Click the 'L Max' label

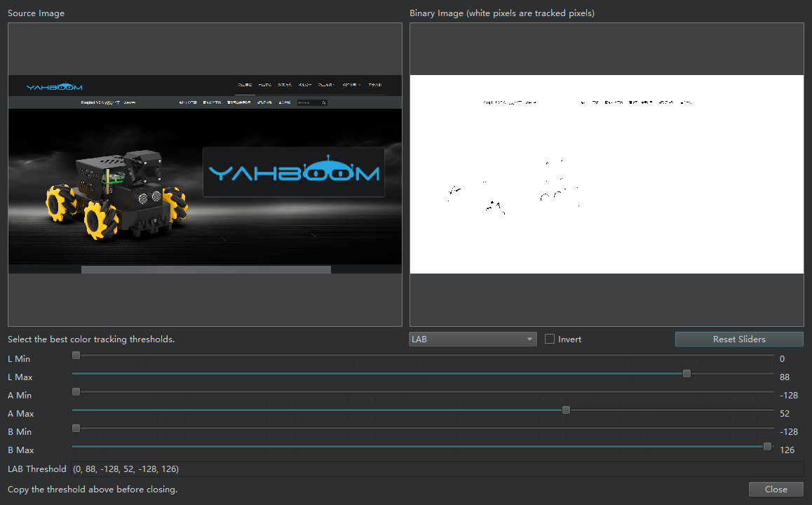click(x=20, y=377)
